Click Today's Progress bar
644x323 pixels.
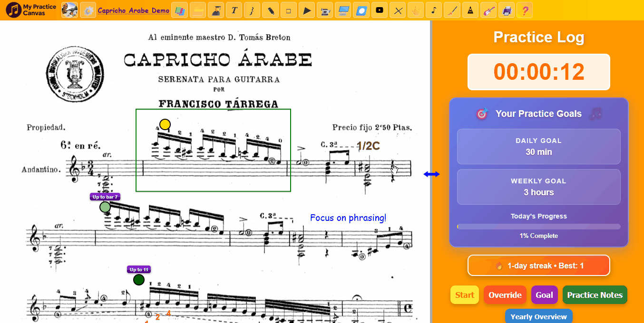point(539,227)
